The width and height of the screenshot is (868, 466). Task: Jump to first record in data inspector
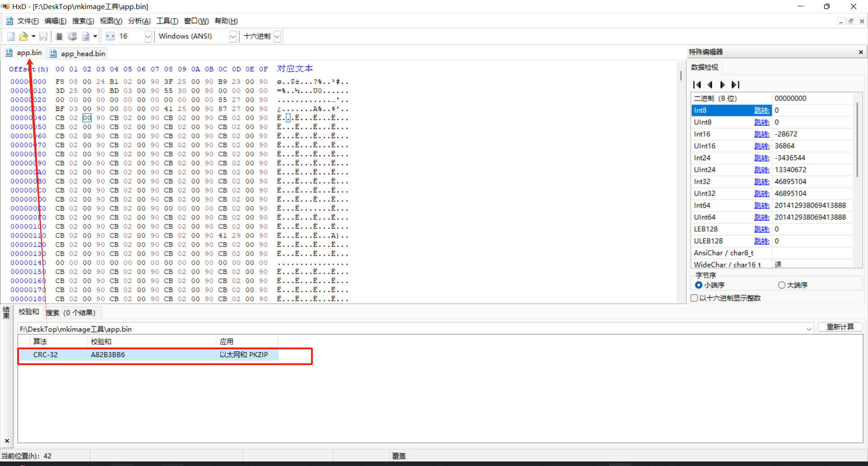pos(698,85)
